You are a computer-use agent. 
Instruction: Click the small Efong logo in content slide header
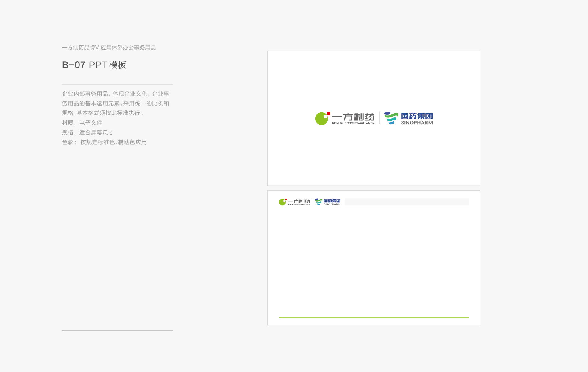point(283,202)
